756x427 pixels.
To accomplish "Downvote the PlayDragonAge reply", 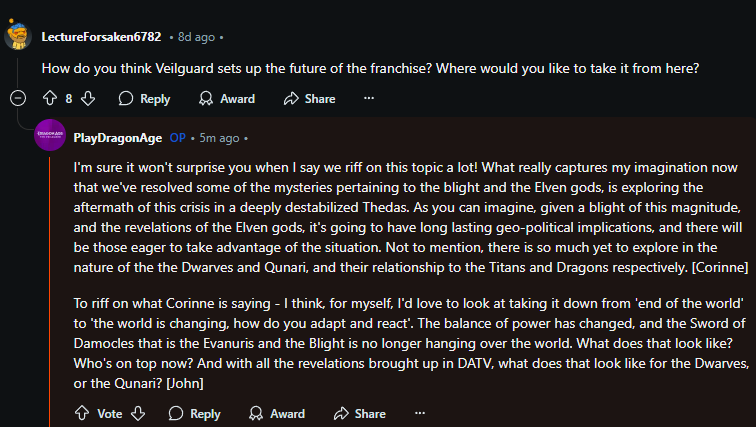I will (138, 414).
